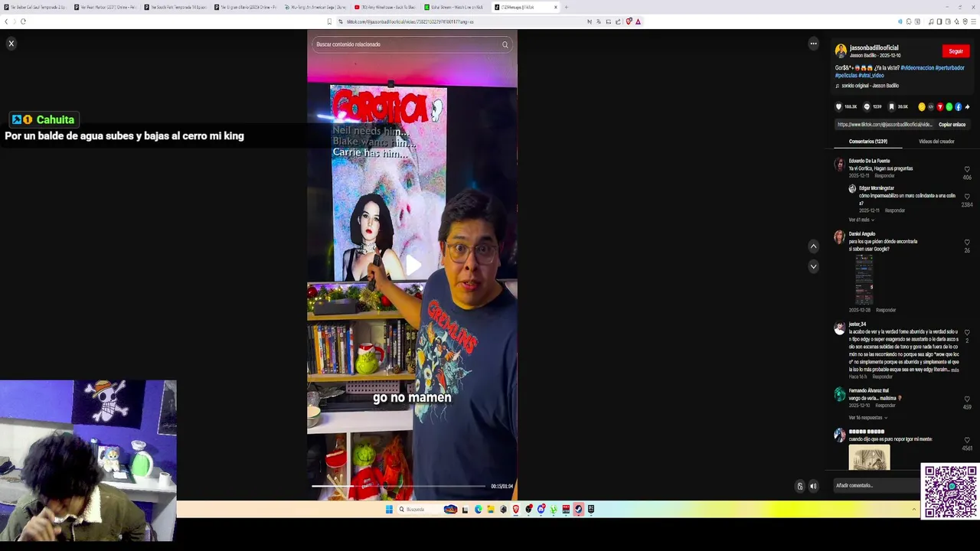Click the browser back arrow
Viewport: 980px width, 551px height.
[x=6, y=21]
